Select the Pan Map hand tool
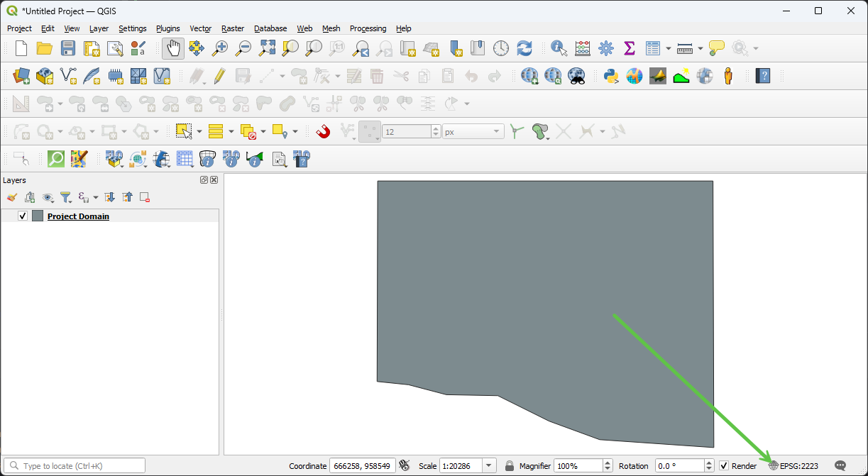 tap(173, 48)
